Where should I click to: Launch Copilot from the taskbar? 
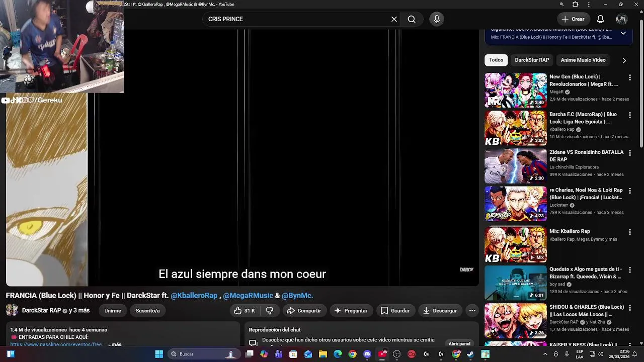pyautogui.click(x=264, y=354)
